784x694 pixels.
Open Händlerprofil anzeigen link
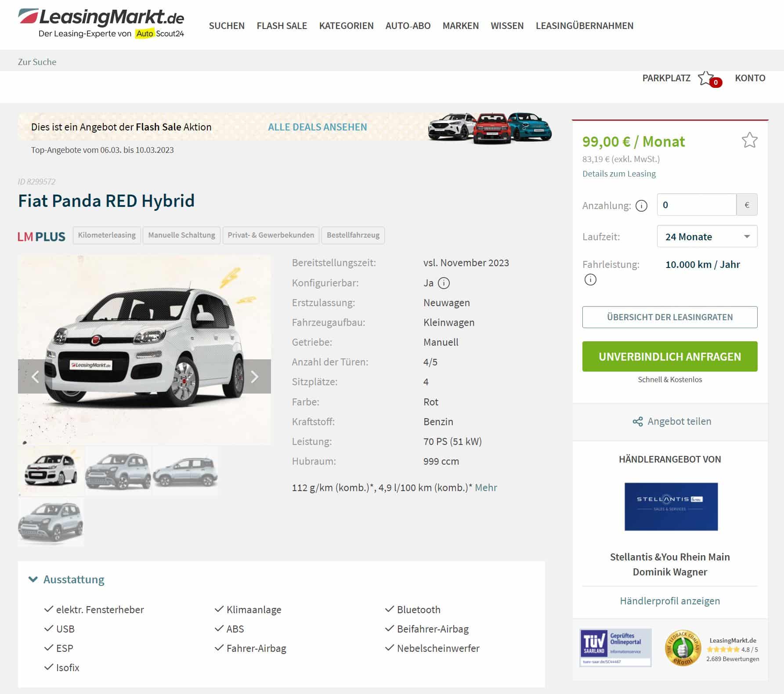click(670, 600)
